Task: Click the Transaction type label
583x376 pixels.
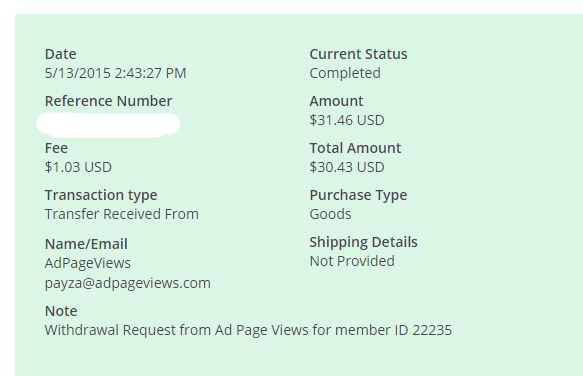Action: 101,196
